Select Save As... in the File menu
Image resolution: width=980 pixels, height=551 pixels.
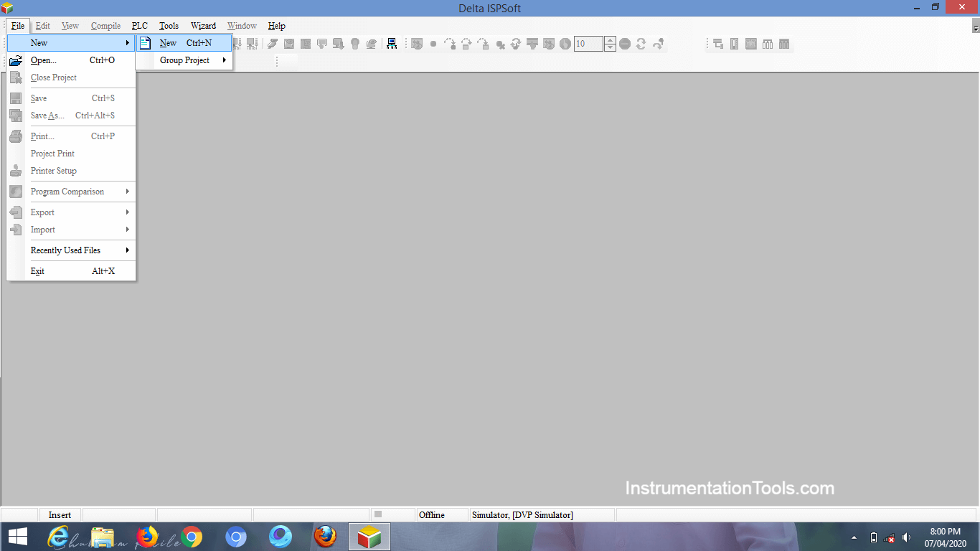click(71, 116)
